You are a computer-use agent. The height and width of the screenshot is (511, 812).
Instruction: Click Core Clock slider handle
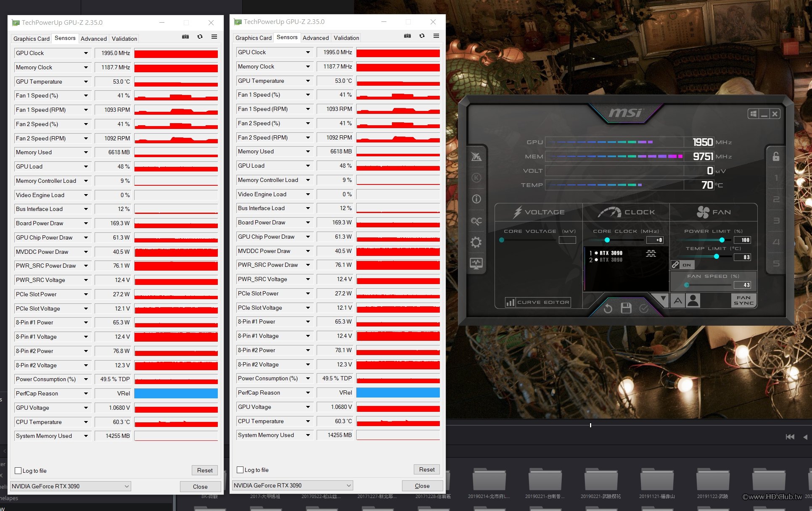607,240
